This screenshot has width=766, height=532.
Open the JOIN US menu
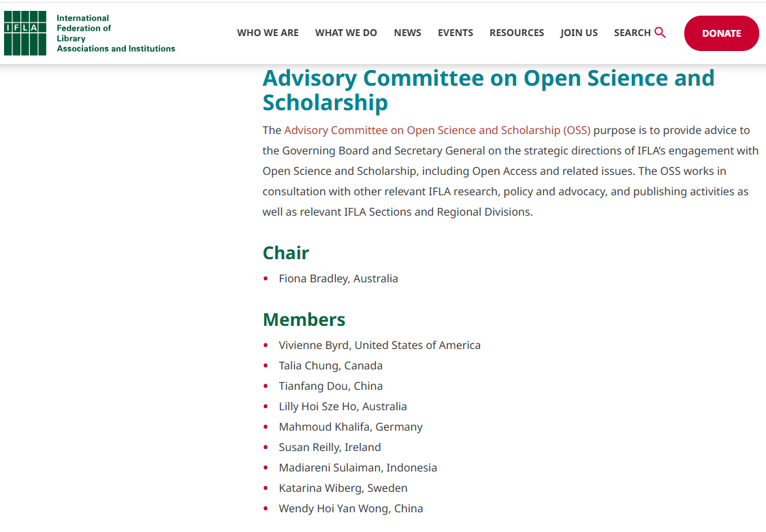(x=579, y=33)
